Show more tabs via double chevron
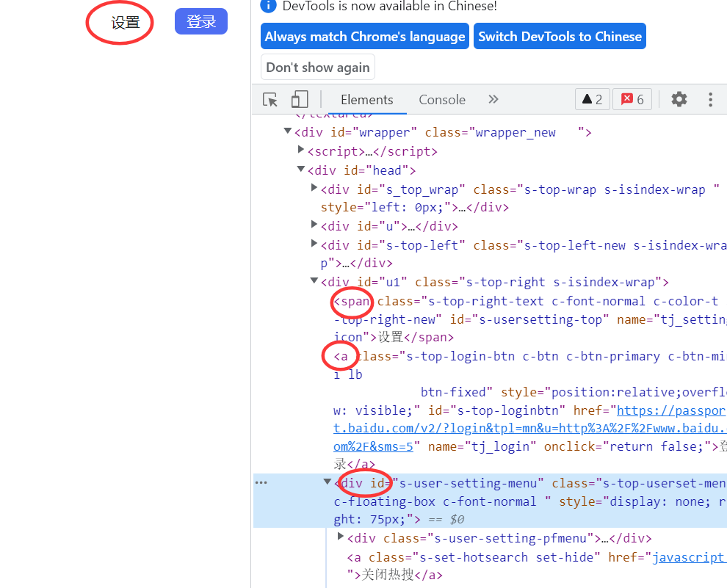Image resolution: width=727 pixels, height=588 pixels. 493,99
